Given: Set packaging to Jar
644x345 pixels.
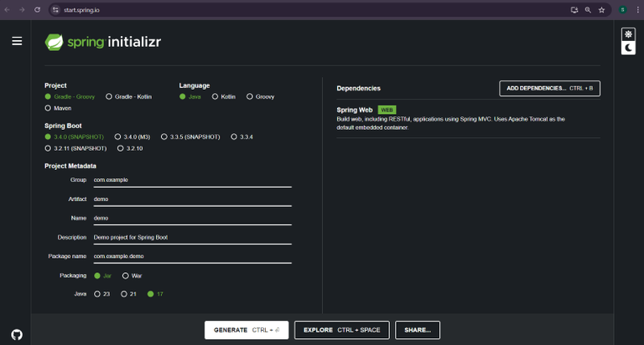Looking at the screenshot, I should (102, 275).
